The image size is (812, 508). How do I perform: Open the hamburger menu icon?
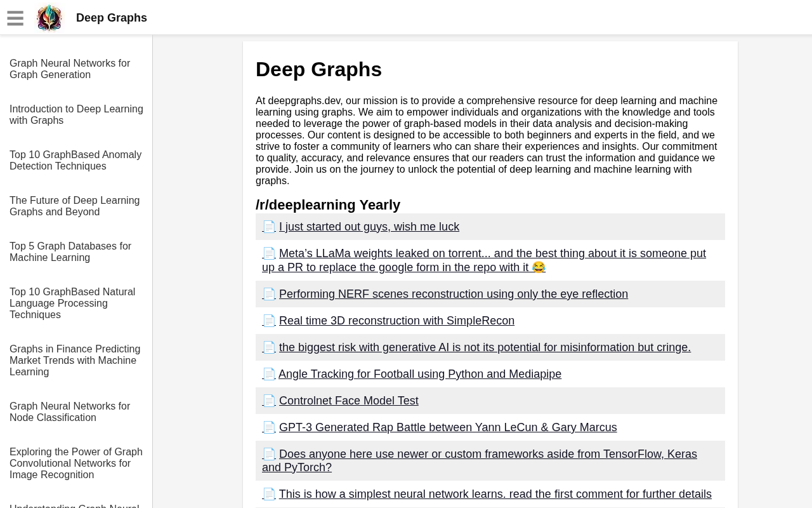(15, 18)
